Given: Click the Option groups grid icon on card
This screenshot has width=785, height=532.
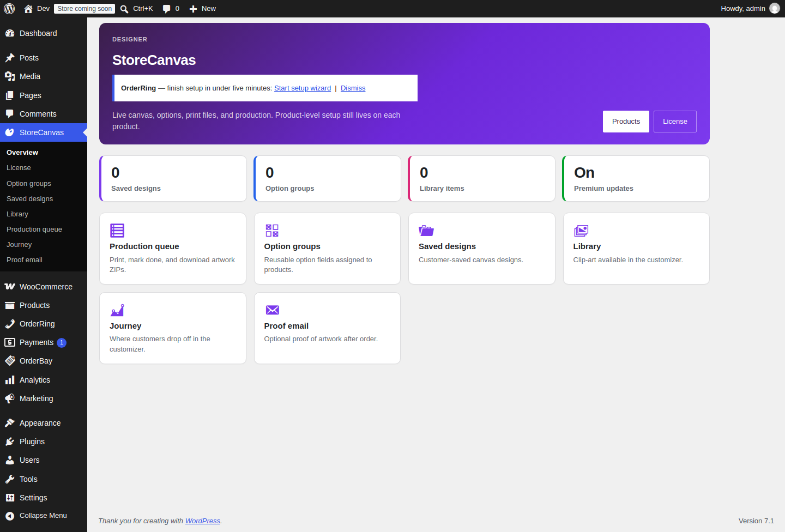Looking at the screenshot, I should click(x=272, y=231).
